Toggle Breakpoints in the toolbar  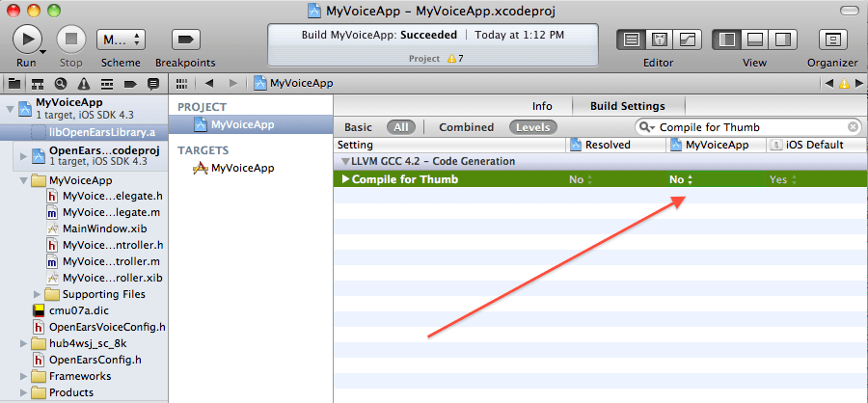click(185, 40)
